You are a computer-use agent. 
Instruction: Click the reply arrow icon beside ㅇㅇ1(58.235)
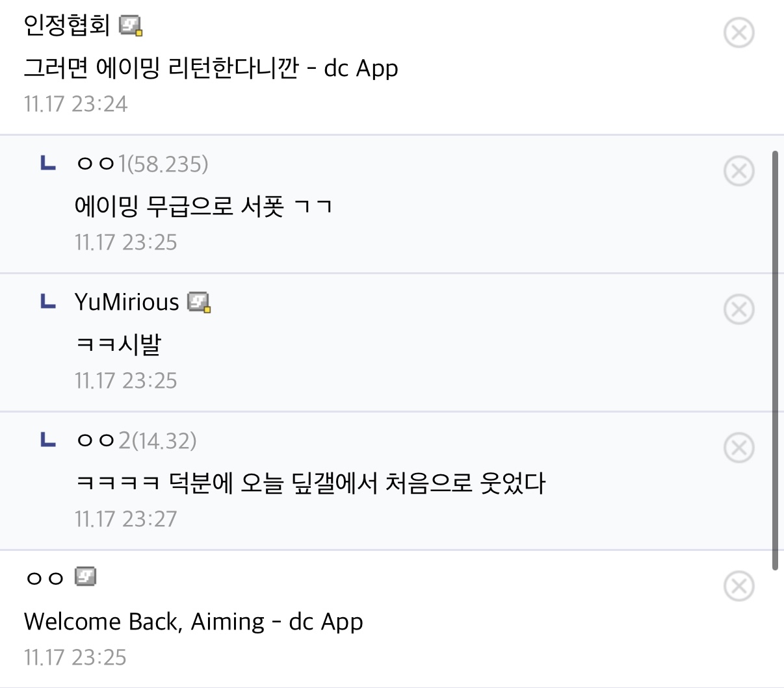[48, 162]
